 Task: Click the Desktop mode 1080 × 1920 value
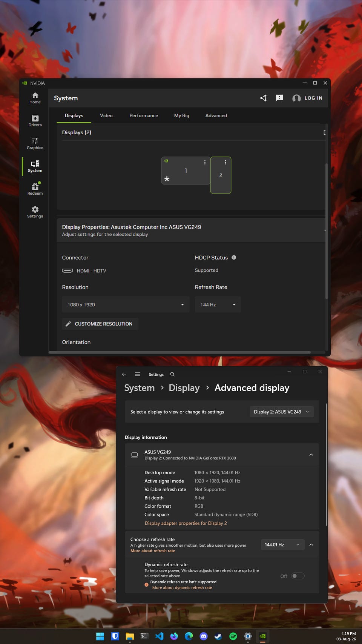point(217,473)
